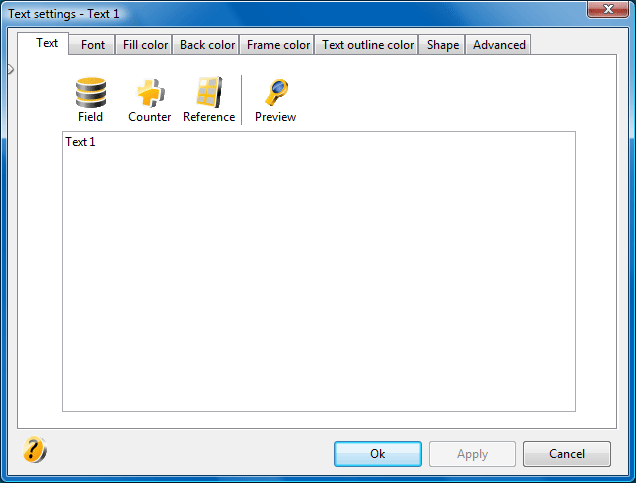The width and height of the screenshot is (636, 483).
Task: Insert a Counter via its icon
Action: (150, 92)
